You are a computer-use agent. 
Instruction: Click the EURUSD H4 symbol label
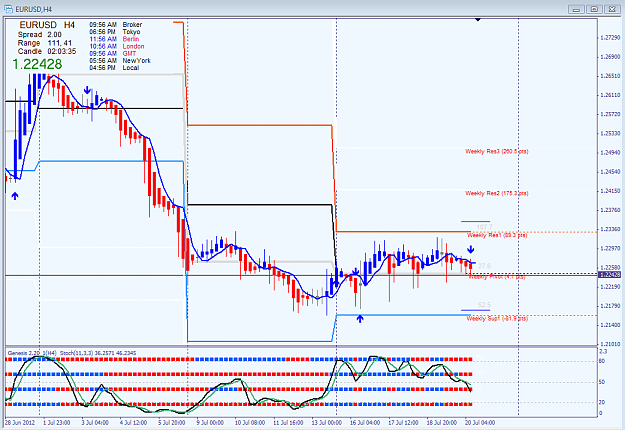(47, 25)
